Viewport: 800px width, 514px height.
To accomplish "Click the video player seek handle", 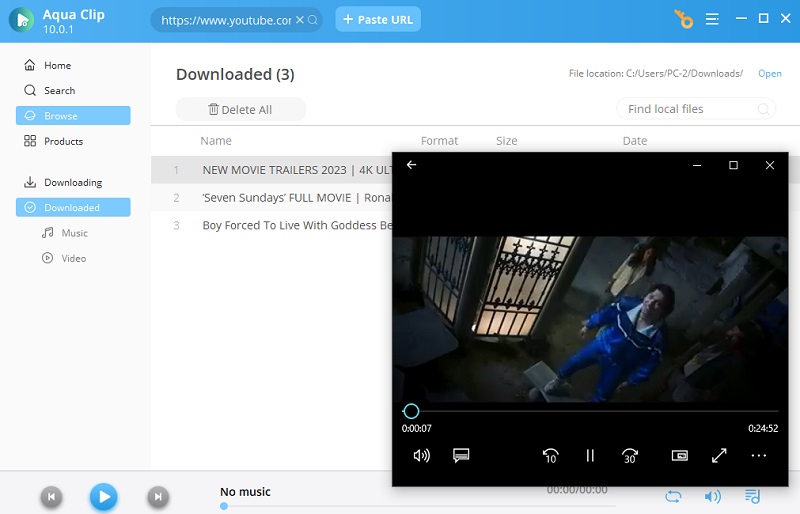I will tap(411, 411).
